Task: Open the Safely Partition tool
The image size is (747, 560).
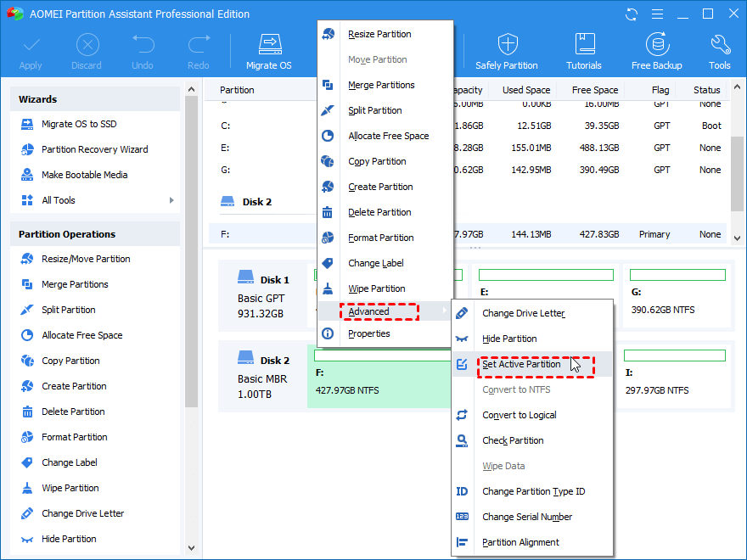Action: click(x=506, y=51)
